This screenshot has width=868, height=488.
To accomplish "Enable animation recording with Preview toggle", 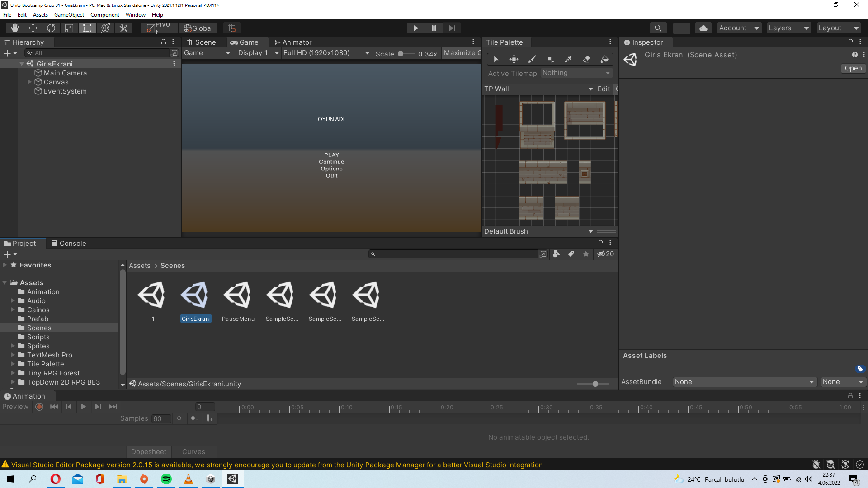I will 39,407.
